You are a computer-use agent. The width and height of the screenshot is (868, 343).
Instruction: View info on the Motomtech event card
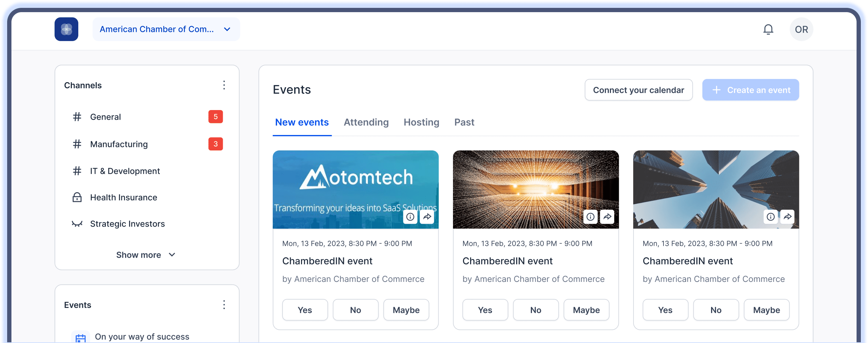click(410, 217)
